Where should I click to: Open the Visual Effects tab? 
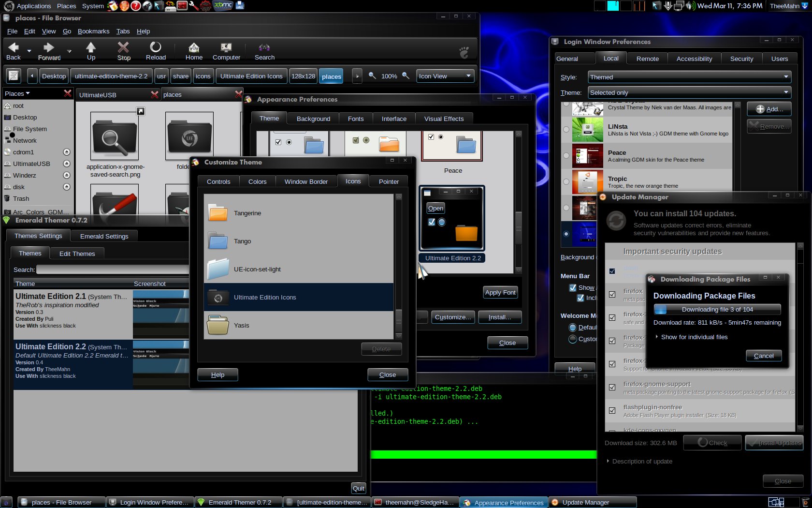click(444, 119)
